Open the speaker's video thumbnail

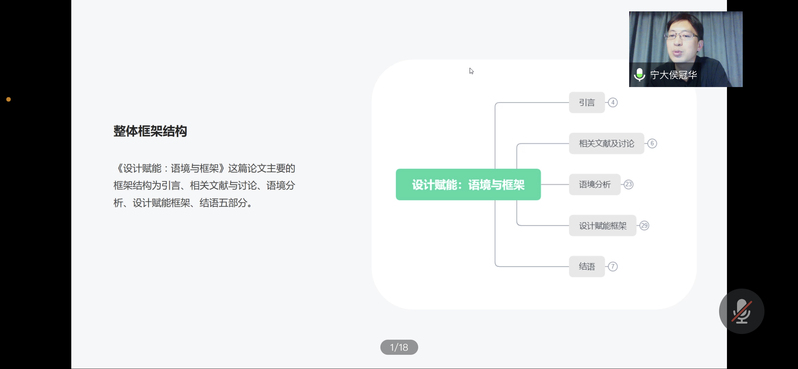point(686,49)
